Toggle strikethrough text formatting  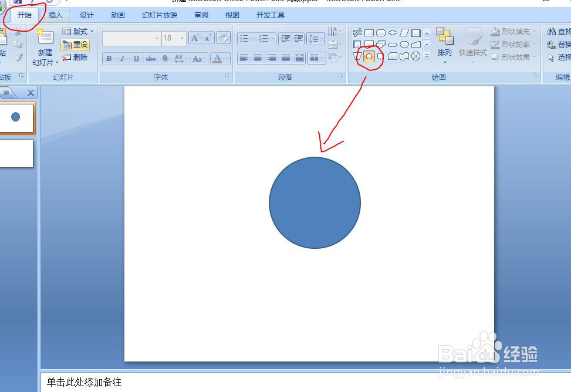pos(150,58)
